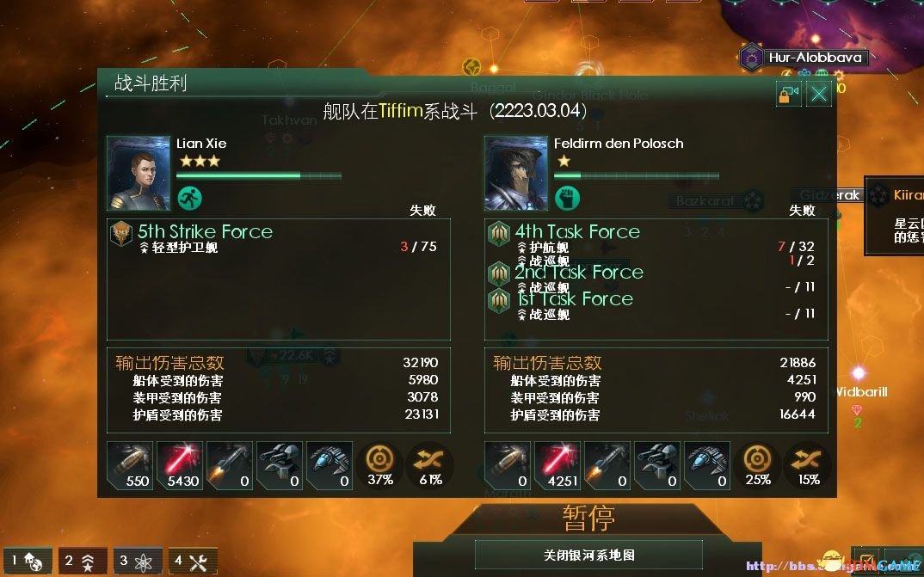Click the lock camera icon in battle dialog
Image resolution: width=924 pixels, height=577 pixels.
[x=788, y=95]
